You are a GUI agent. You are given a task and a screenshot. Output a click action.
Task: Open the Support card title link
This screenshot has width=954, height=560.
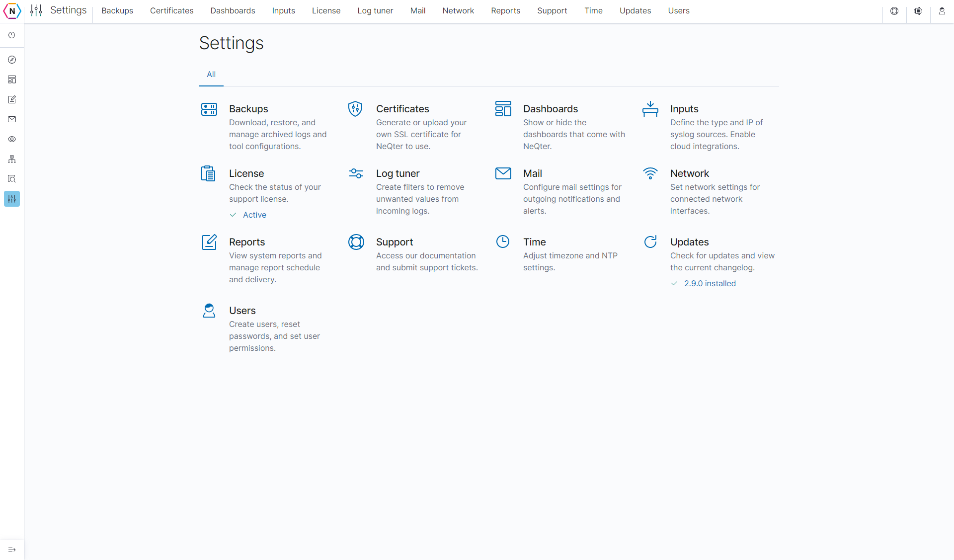coord(395,242)
